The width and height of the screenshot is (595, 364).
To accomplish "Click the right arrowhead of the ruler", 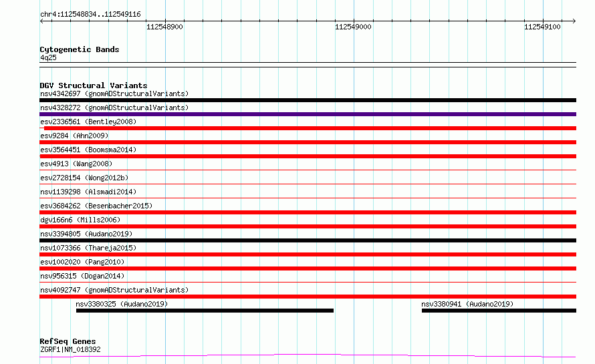I will [x=574, y=21].
